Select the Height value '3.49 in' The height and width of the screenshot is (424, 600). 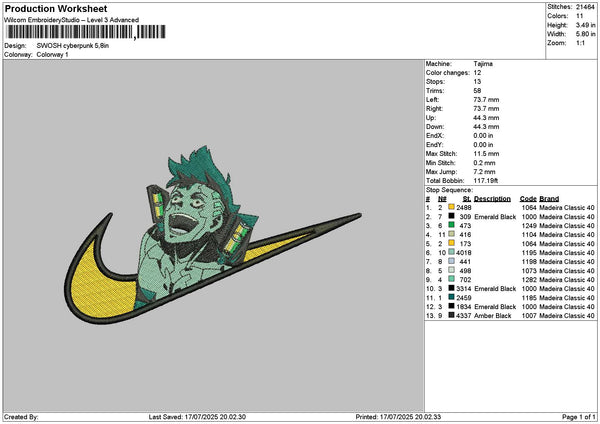[585, 25]
